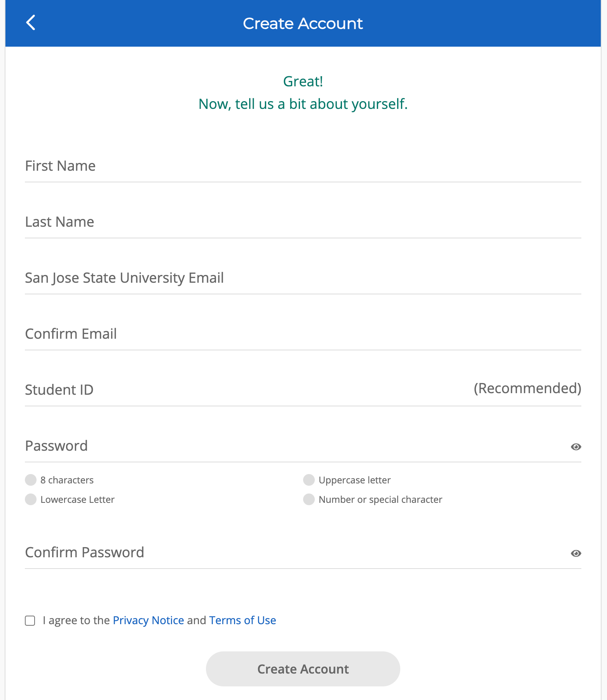Click the Uppercase letter requirement indicator
This screenshot has width=607, height=700.
(309, 480)
